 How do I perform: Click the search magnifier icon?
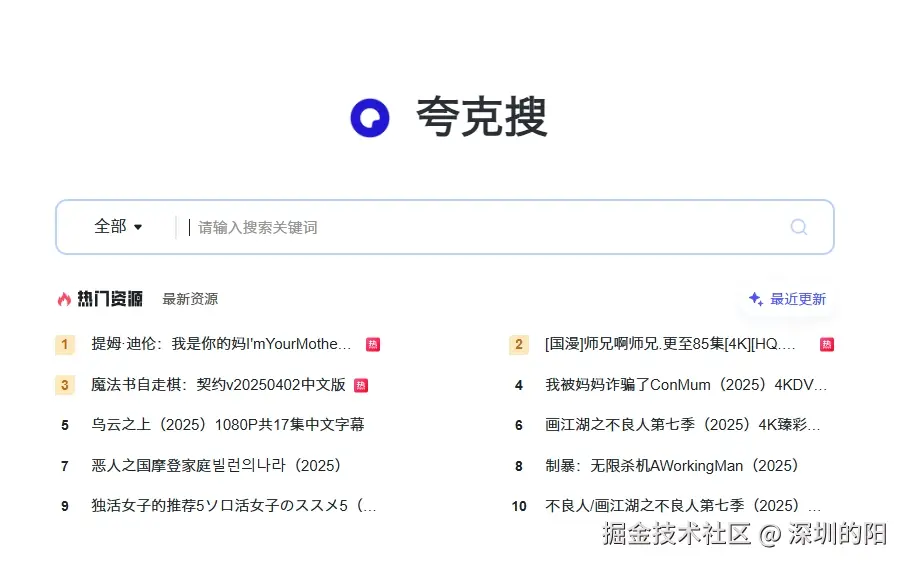coord(798,227)
